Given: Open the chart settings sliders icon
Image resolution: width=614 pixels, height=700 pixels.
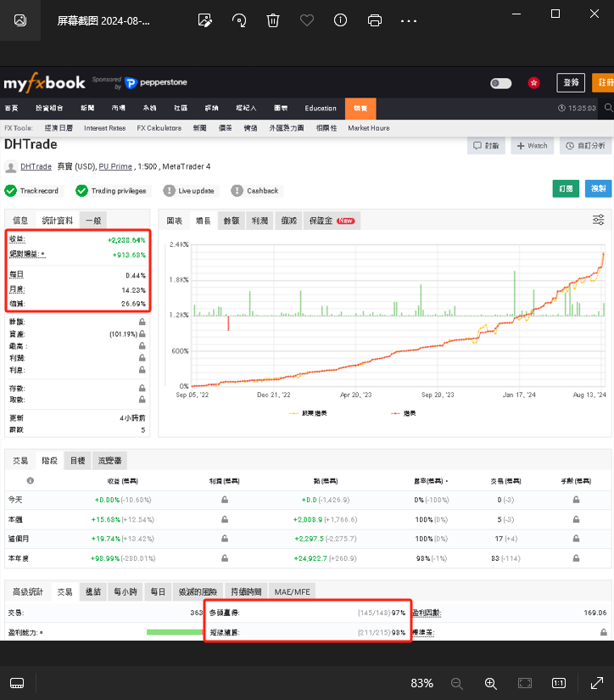Looking at the screenshot, I should point(599,220).
